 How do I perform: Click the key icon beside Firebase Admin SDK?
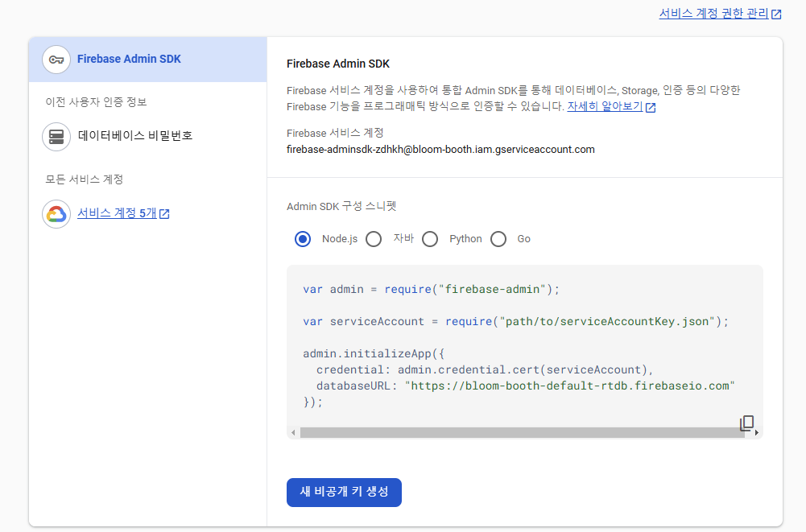pyautogui.click(x=56, y=60)
